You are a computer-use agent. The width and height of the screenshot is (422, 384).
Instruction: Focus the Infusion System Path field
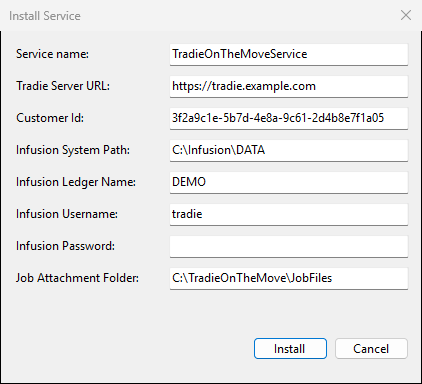click(289, 150)
